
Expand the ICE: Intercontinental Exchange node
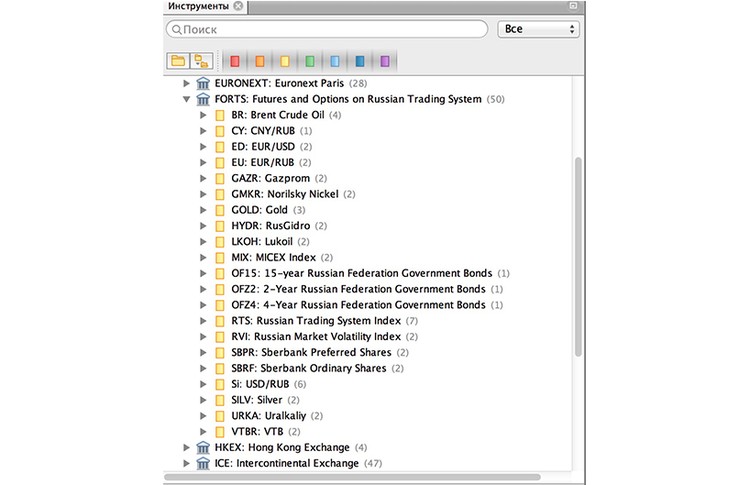187,463
